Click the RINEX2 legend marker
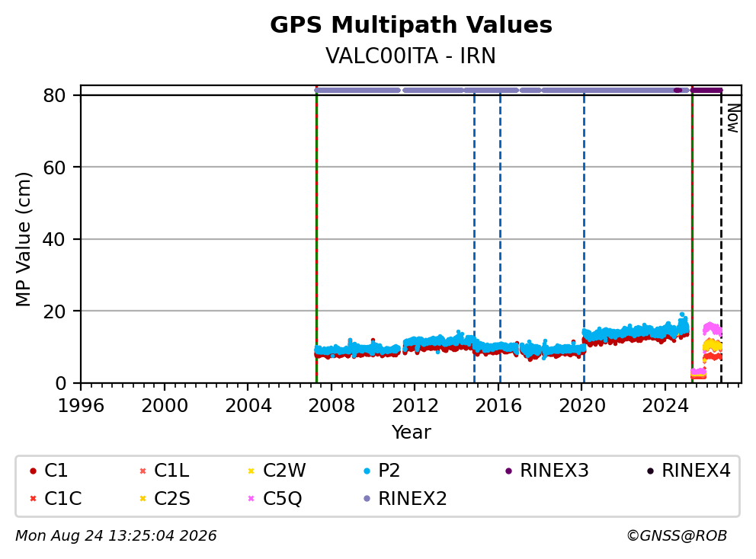The image size is (756, 559). 367,498
